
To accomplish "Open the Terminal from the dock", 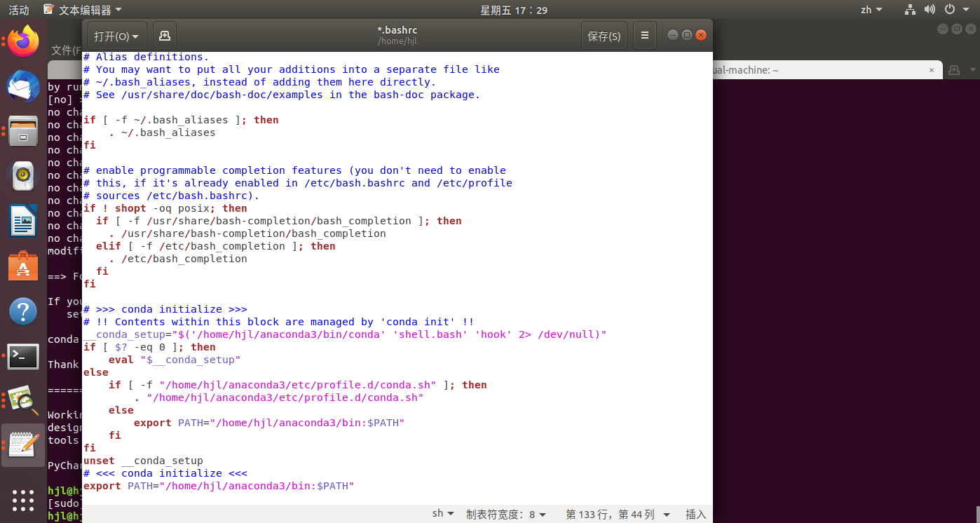I will tap(23, 357).
